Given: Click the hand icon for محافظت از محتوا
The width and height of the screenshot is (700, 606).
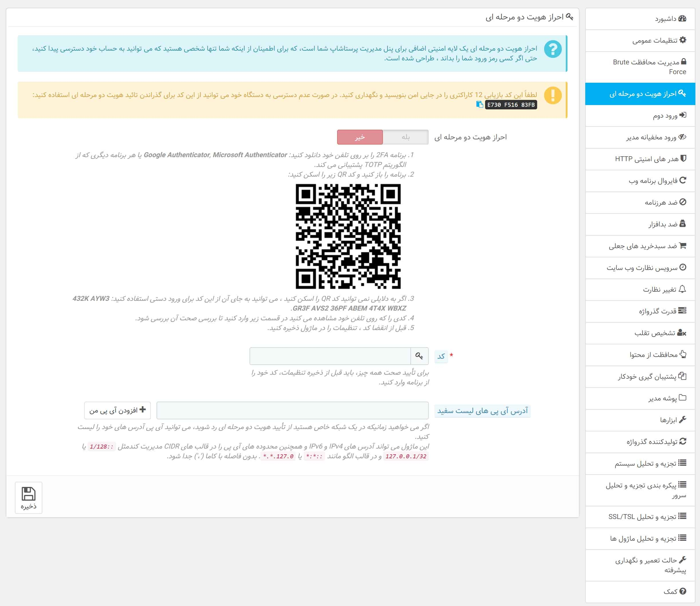Looking at the screenshot, I should [x=683, y=354].
